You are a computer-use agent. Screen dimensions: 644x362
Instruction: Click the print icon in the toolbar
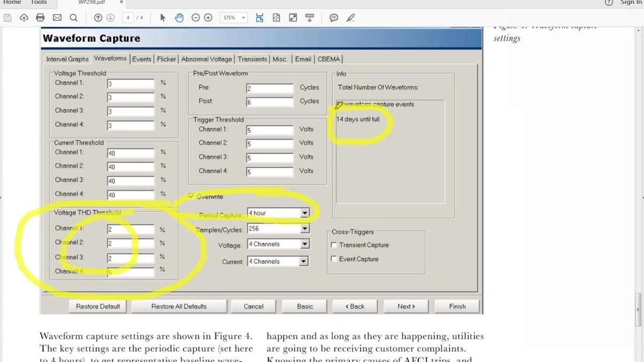(40, 18)
